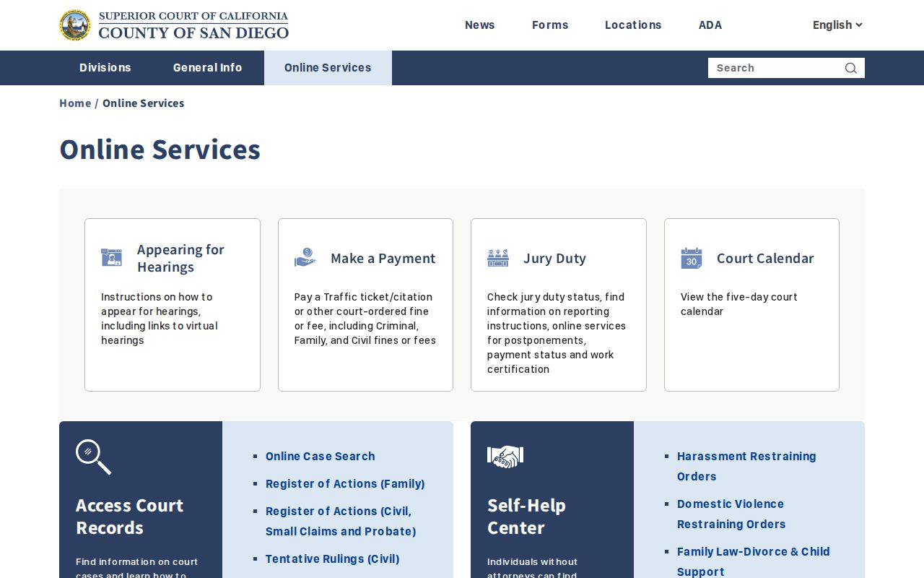Select the Online Services nav tab
Image resolution: width=924 pixels, height=578 pixels.
328,68
